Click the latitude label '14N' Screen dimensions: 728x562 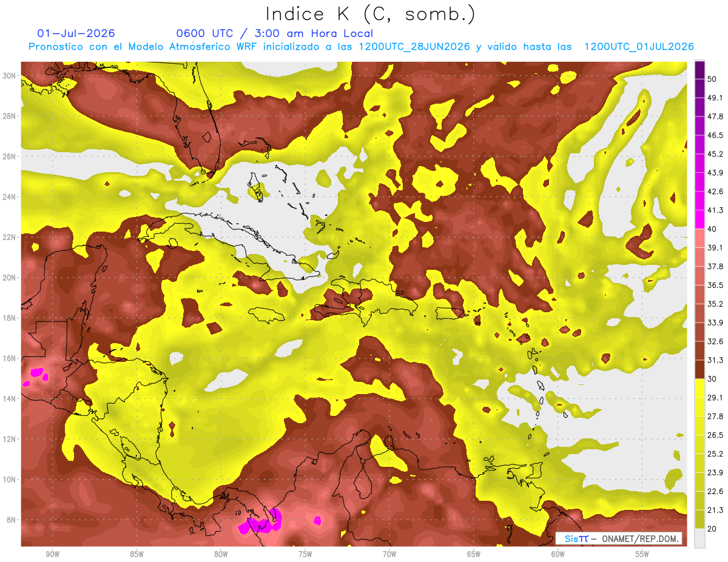coord(9,399)
